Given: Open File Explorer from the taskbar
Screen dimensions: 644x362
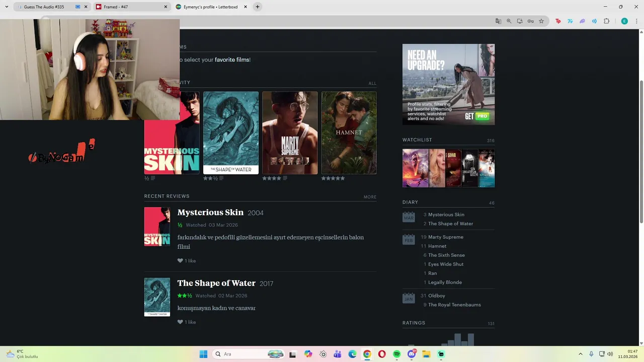Looking at the screenshot, I should [x=426, y=354].
